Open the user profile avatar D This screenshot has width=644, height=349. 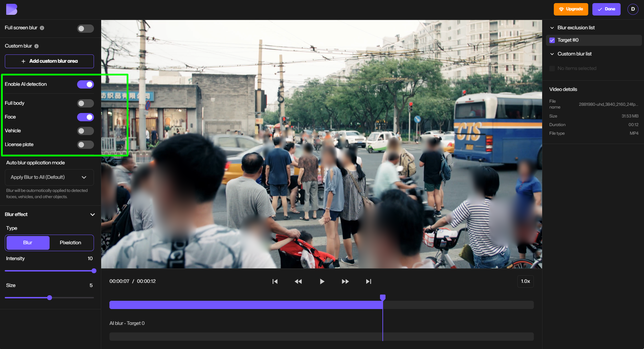click(x=633, y=9)
